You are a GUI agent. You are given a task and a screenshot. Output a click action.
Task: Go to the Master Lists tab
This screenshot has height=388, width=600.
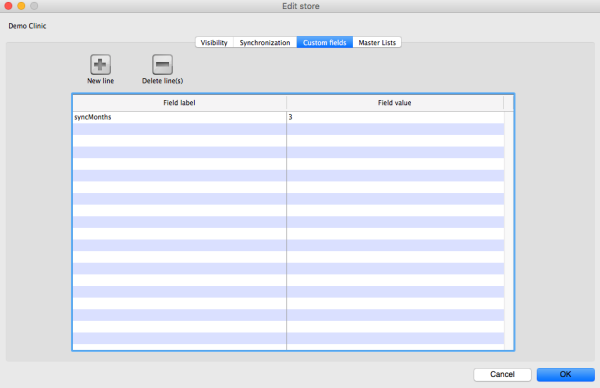377,42
